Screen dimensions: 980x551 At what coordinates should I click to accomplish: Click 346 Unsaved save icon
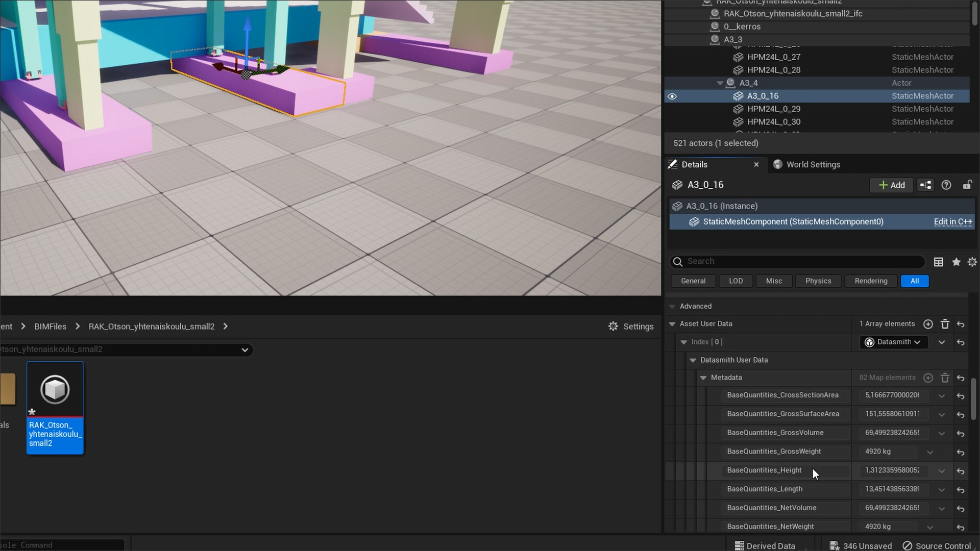tap(835, 545)
